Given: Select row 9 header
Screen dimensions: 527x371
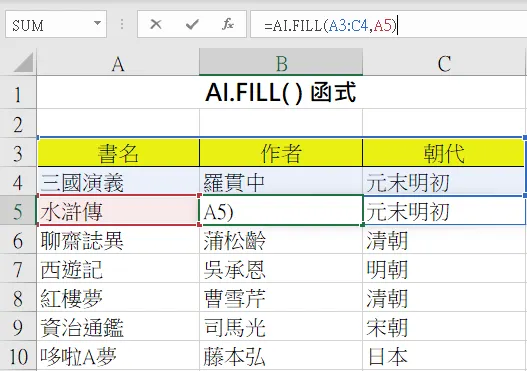Looking at the screenshot, I should [x=18, y=327].
